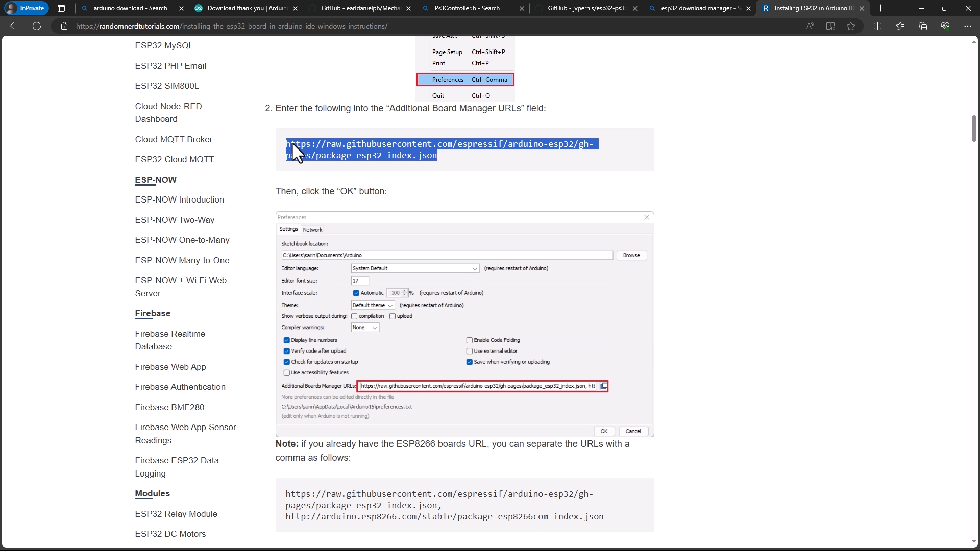This screenshot has height=551, width=980.
Task: Click the site lock icon in address bar
Action: [x=64, y=26]
